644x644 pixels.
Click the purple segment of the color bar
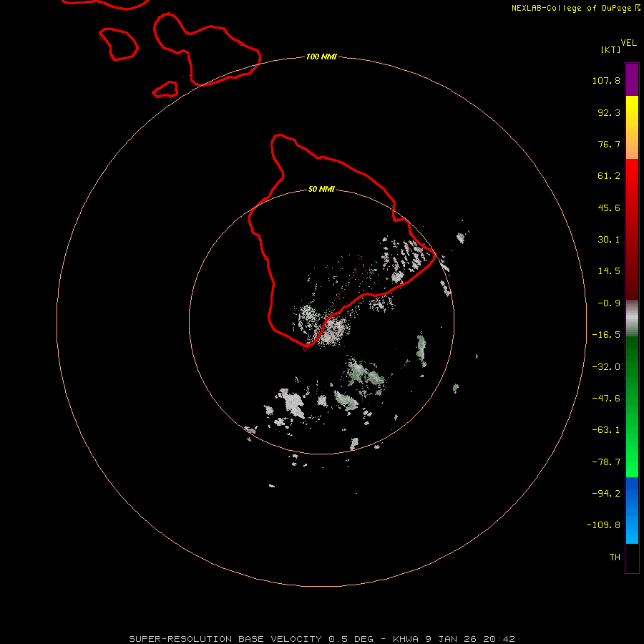coord(632,79)
